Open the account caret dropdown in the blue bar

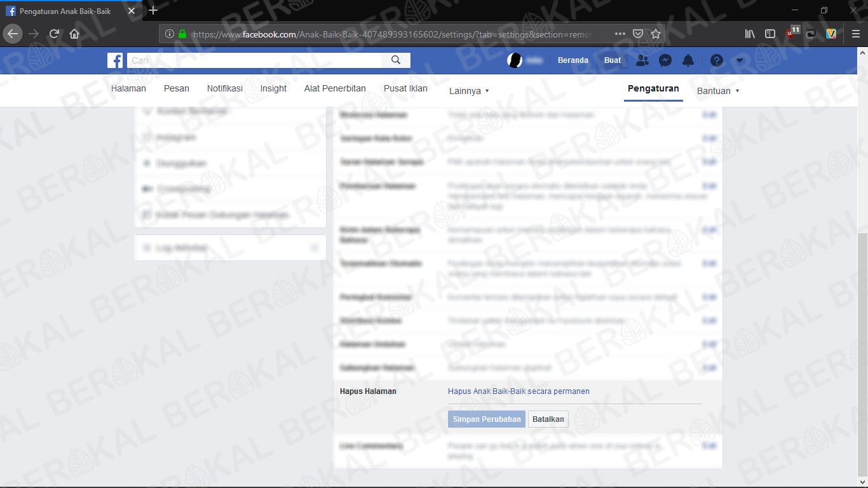pyautogui.click(x=739, y=60)
